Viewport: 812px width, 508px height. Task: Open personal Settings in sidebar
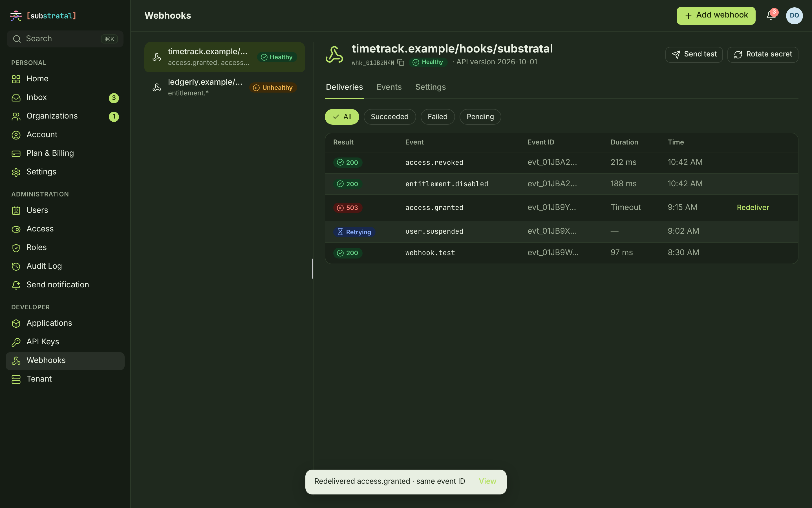[x=65, y=172]
